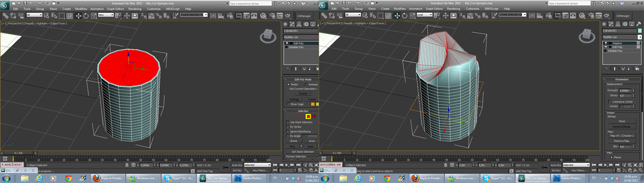Viewport: 644px width, 183px height.
Task: Open Material Editor icon in left window toolbar
Action: pos(263,16)
